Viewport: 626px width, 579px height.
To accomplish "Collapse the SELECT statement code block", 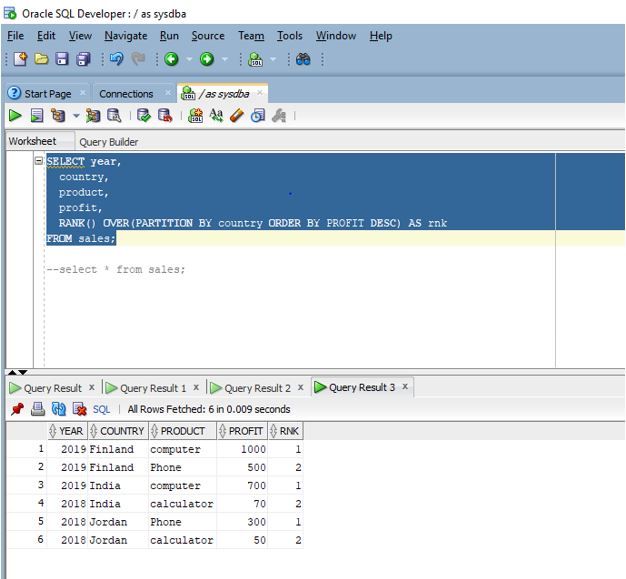I will pyautogui.click(x=39, y=161).
